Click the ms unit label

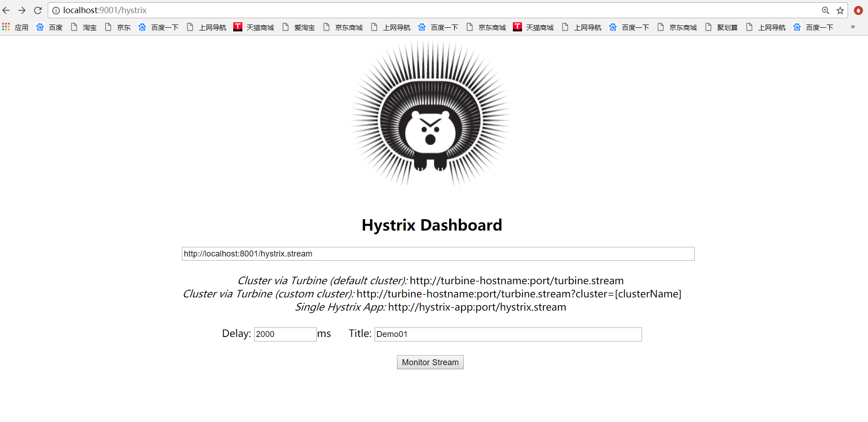point(324,334)
